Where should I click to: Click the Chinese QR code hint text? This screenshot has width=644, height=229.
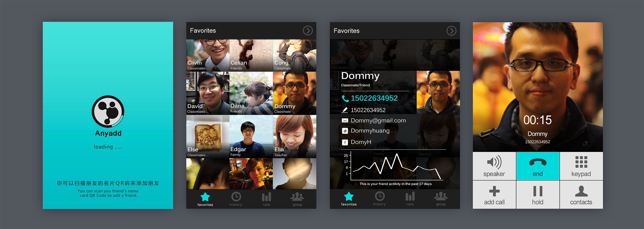(x=108, y=183)
